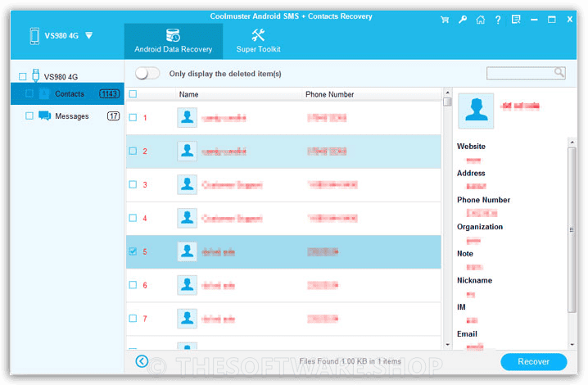Tick the Messages category checkbox

click(29, 115)
